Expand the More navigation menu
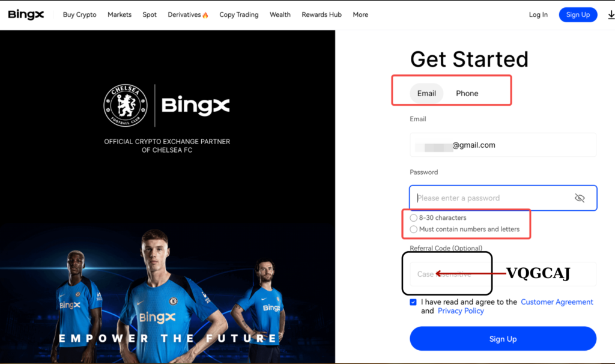The image size is (615, 364). [x=360, y=14]
